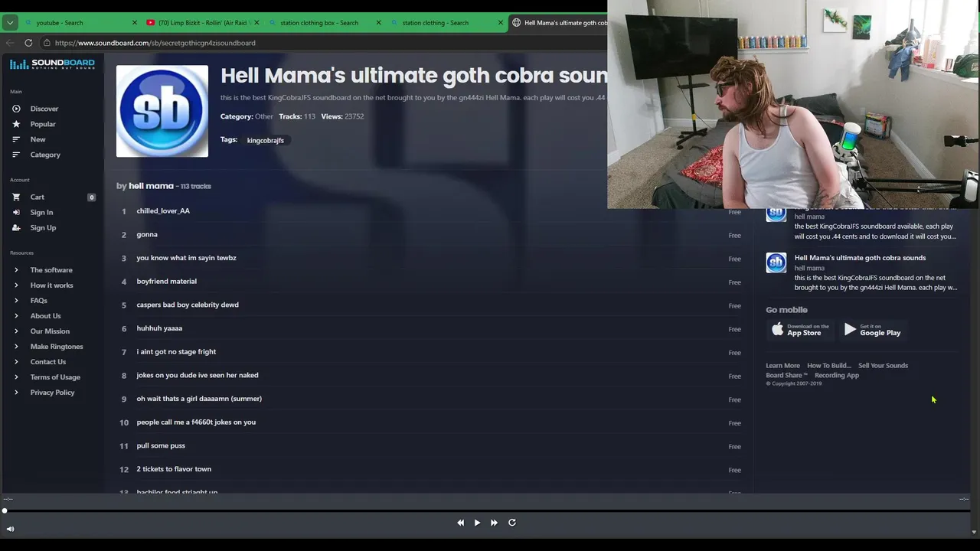Viewport: 980px width, 551px height.
Task: Click the App Store download badge
Action: point(801,329)
